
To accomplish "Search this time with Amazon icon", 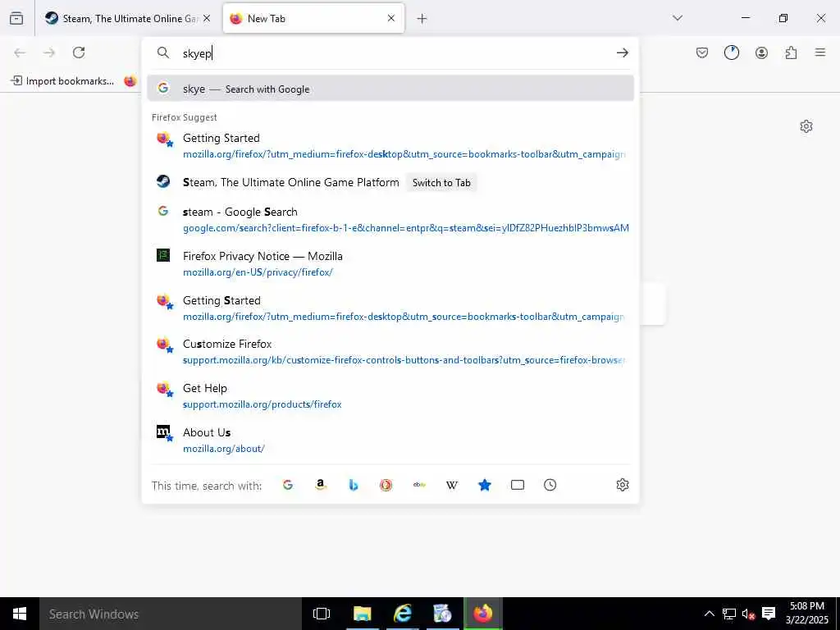I will pyautogui.click(x=321, y=485).
